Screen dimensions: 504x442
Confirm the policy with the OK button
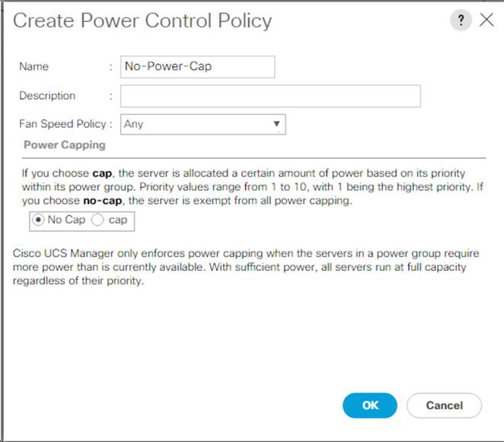[x=370, y=405]
